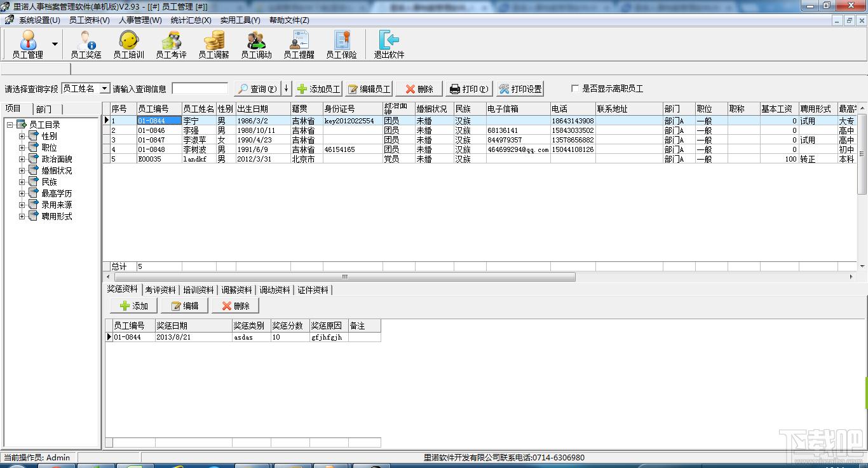Open the 员工考评 evaluation icon
The height and width of the screenshot is (468, 868).
171,44
